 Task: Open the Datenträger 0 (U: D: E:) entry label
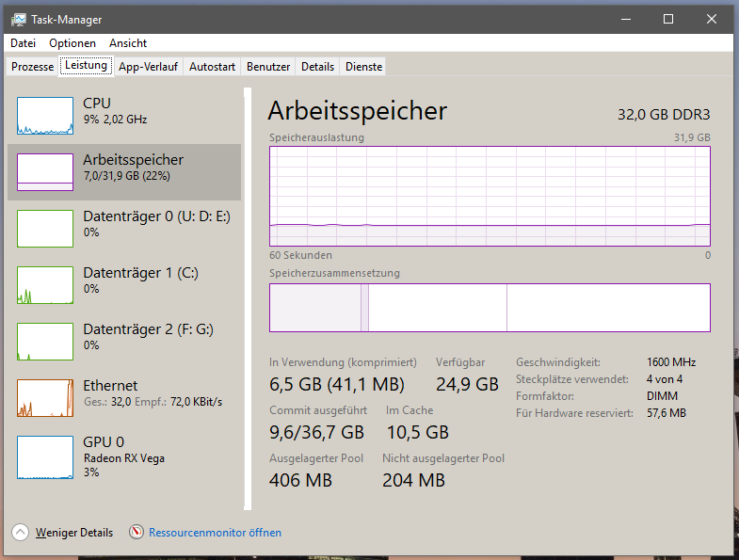tap(156, 216)
